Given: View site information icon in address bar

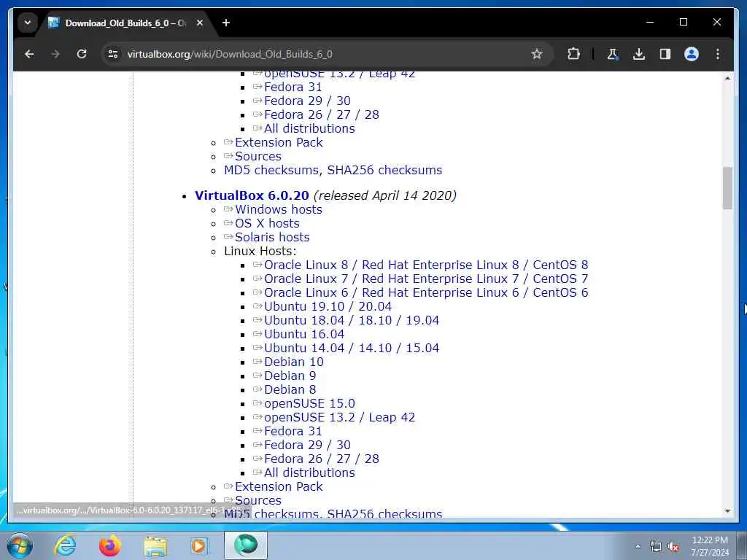Looking at the screenshot, I should click(x=113, y=54).
